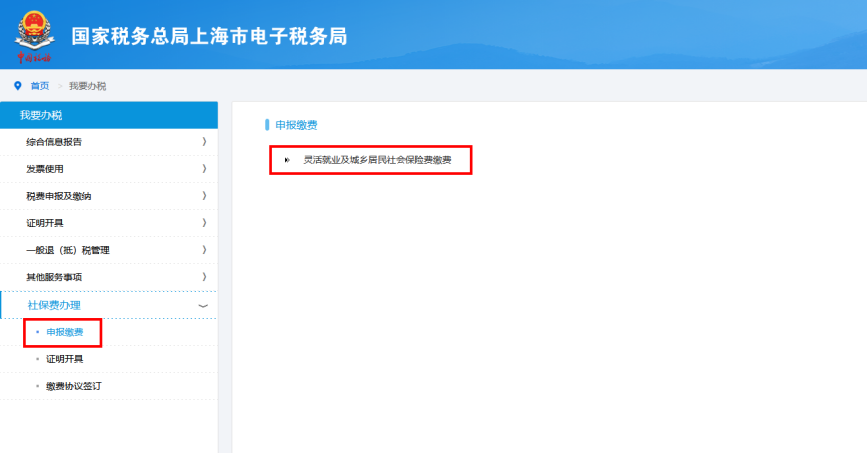The width and height of the screenshot is (868, 453).
Task: Expand the arrow next to 其他服务事项
Action: click(x=204, y=277)
